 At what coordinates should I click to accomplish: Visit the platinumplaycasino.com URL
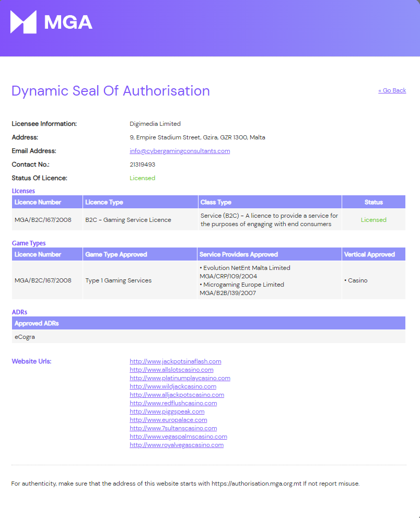180,378
